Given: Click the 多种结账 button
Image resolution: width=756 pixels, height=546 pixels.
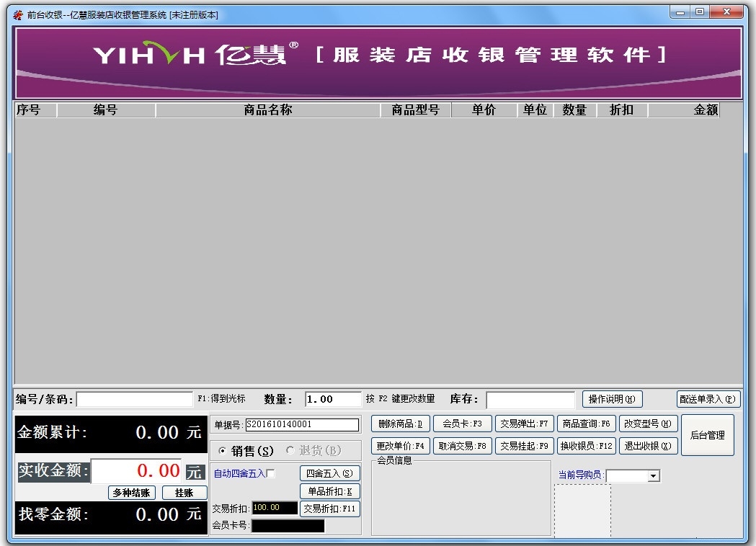Looking at the screenshot, I should click(x=133, y=493).
